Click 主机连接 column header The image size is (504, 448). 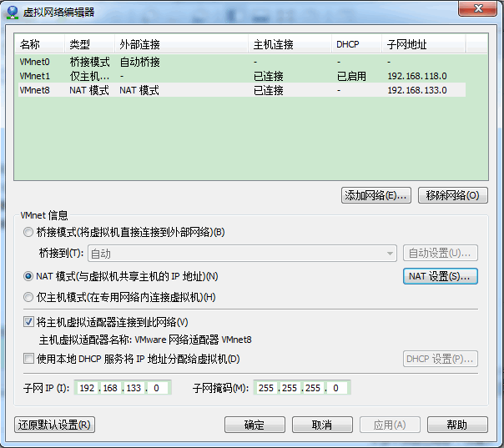(290, 44)
